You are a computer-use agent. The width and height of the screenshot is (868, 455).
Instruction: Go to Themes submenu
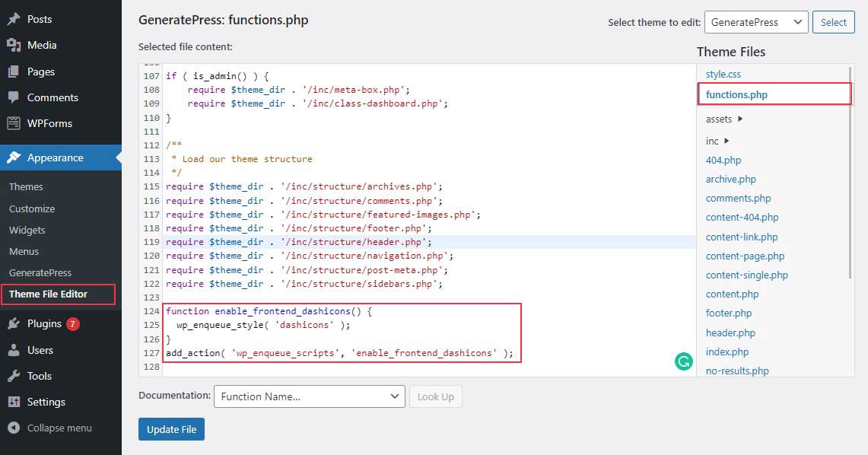(26, 186)
